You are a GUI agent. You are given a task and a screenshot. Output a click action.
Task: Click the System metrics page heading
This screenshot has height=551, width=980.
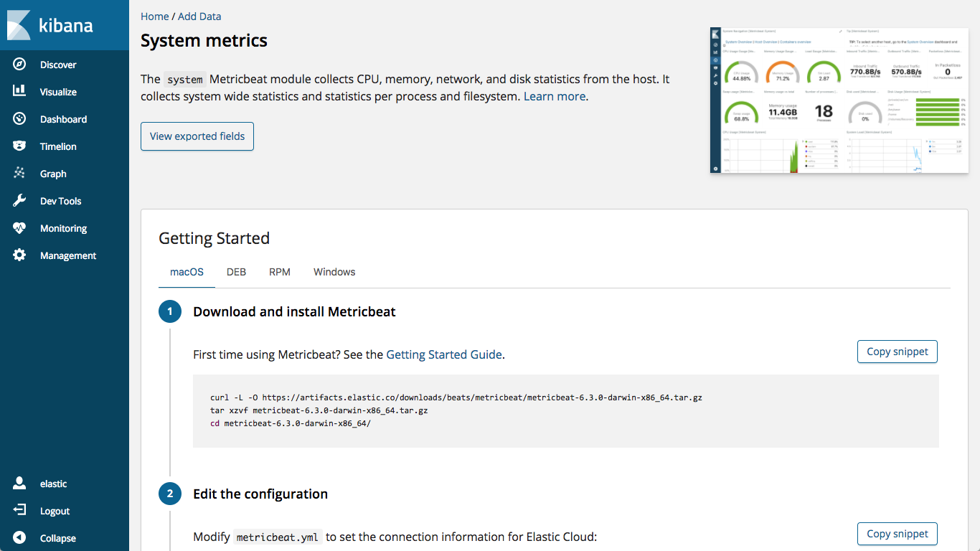click(204, 41)
